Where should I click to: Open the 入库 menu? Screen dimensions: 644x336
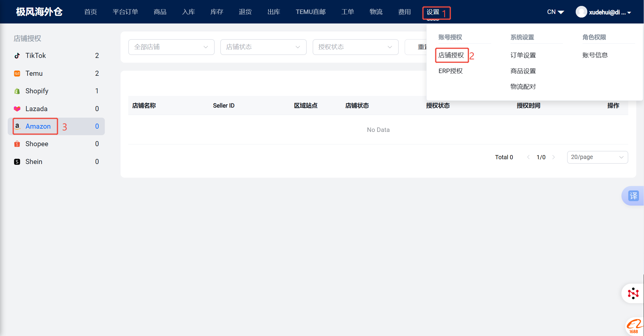pyautogui.click(x=189, y=12)
